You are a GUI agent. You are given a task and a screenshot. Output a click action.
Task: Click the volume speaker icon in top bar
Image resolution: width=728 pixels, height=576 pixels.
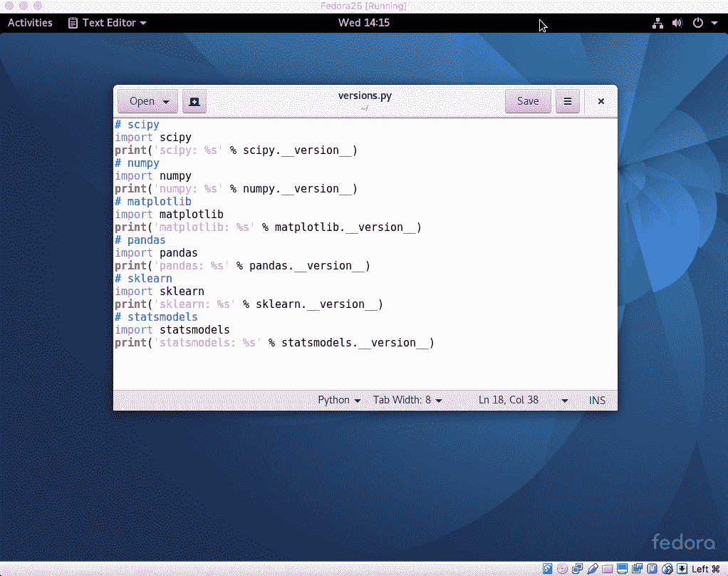point(677,23)
